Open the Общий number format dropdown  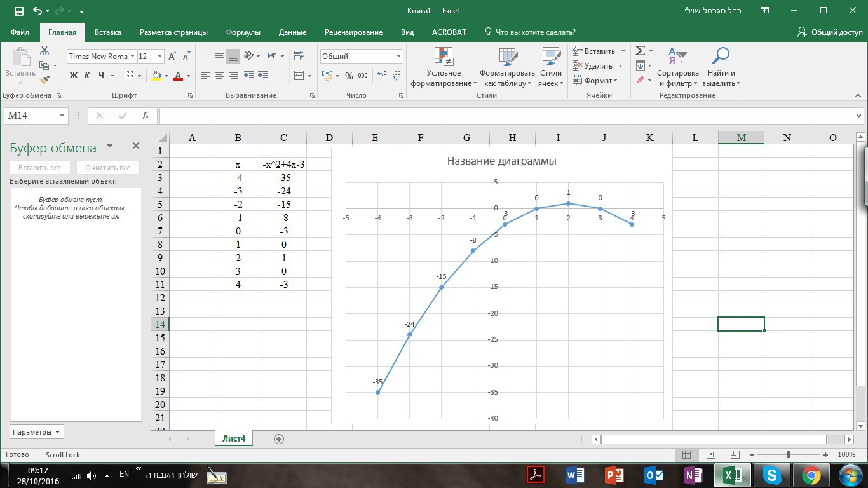click(x=398, y=57)
